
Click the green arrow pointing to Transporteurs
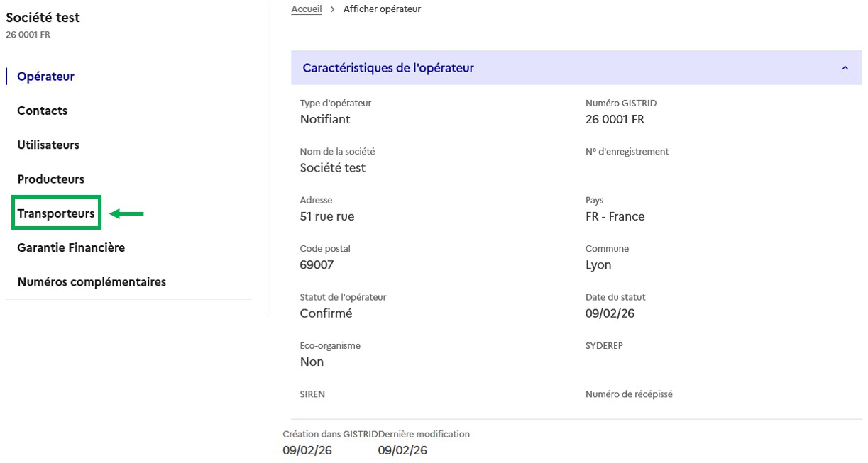127,213
